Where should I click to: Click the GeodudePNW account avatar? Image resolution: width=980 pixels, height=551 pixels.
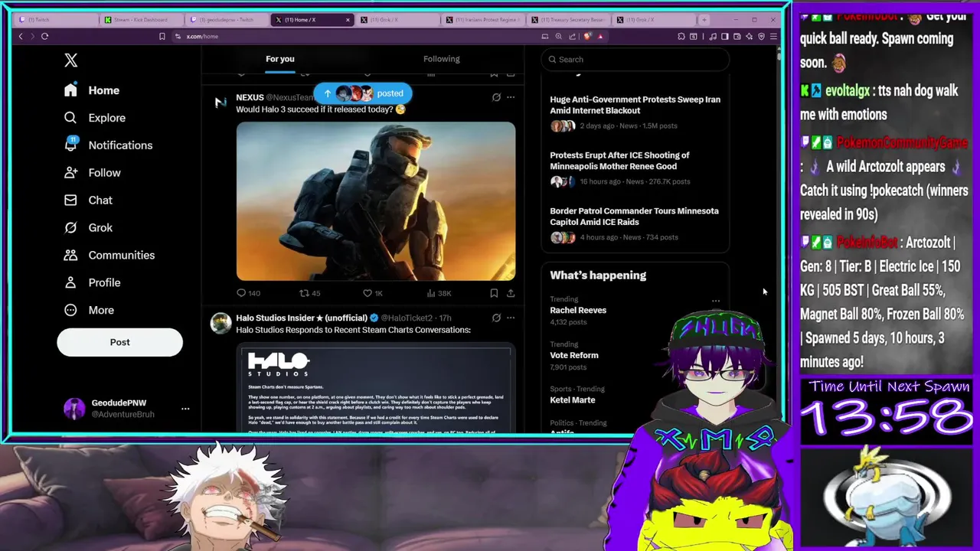click(x=74, y=409)
